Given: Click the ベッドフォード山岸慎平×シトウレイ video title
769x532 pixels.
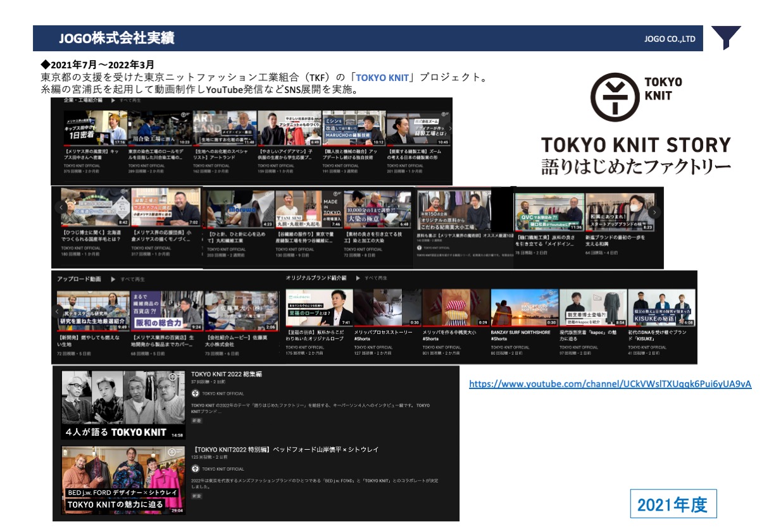Looking at the screenshot, I should point(284,450).
